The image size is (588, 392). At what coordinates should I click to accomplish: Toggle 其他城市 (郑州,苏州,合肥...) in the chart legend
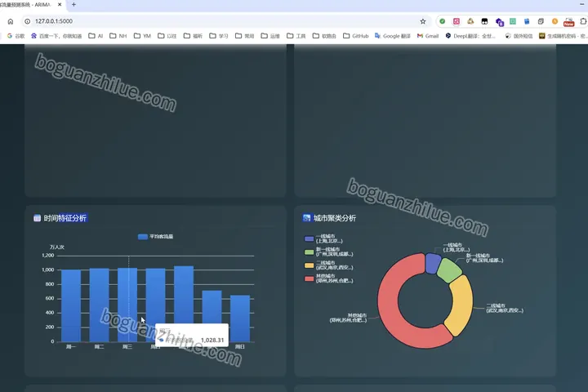pos(328,278)
